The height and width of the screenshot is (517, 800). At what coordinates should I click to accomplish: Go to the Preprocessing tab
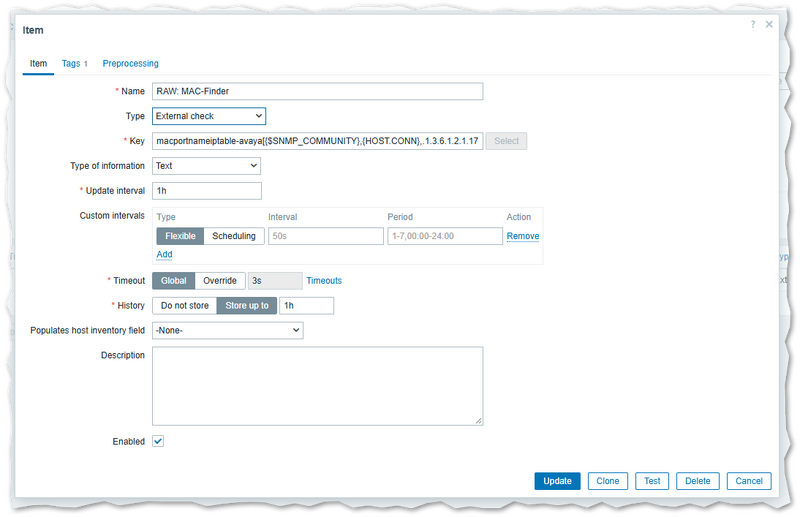(x=131, y=64)
